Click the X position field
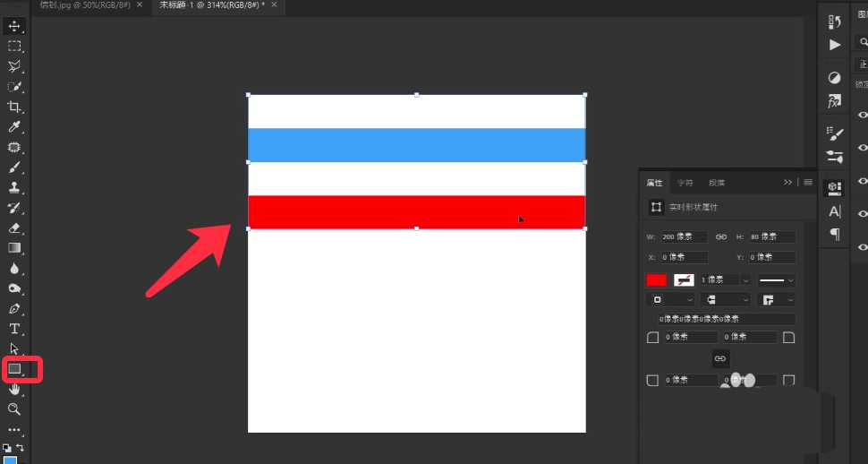Image resolution: width=868 pixels, height=464 pixels. click(x=684, y=257)
